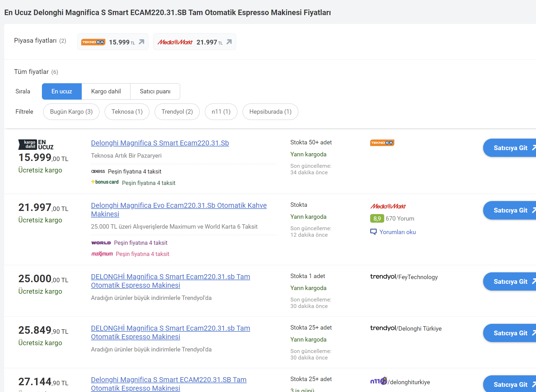Click the comment bubble icon near Yorumları oku

point(373,232)
